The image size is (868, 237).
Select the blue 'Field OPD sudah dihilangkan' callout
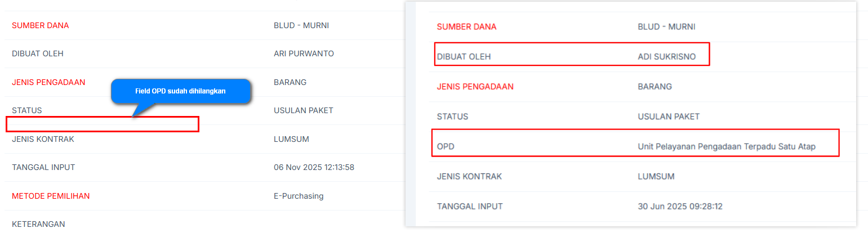(180, 91)
